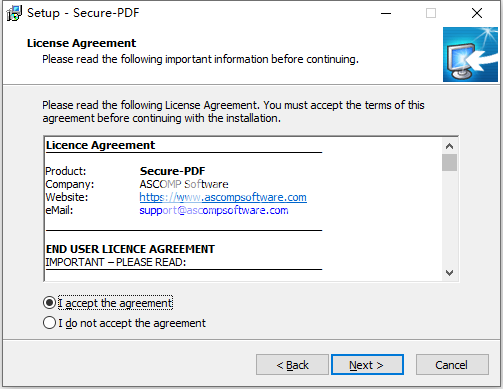Go back with the Back button
Viewport: 503px width, 389px height.
tap(292, 365)
